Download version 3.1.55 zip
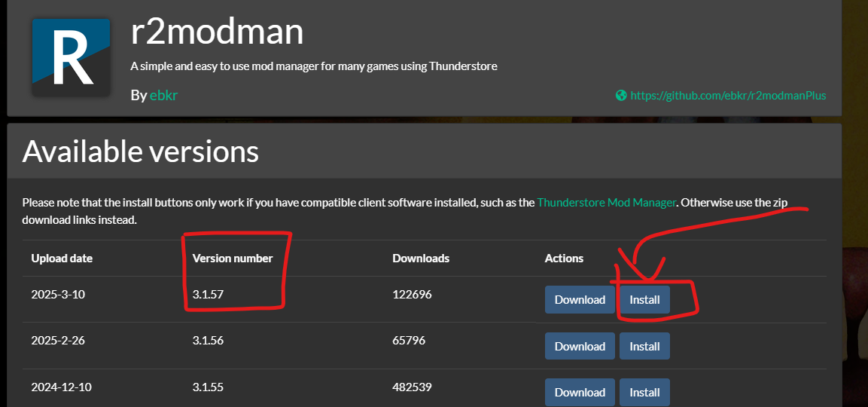The height and width of the screenshot is (407, 868). (x=580, y=393)
